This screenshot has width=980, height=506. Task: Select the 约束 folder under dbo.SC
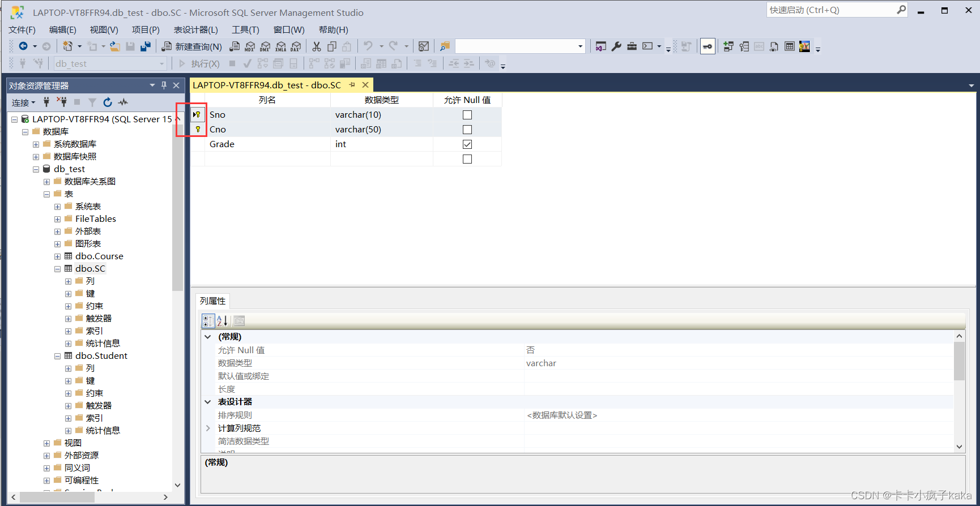[x=94, y=306]
